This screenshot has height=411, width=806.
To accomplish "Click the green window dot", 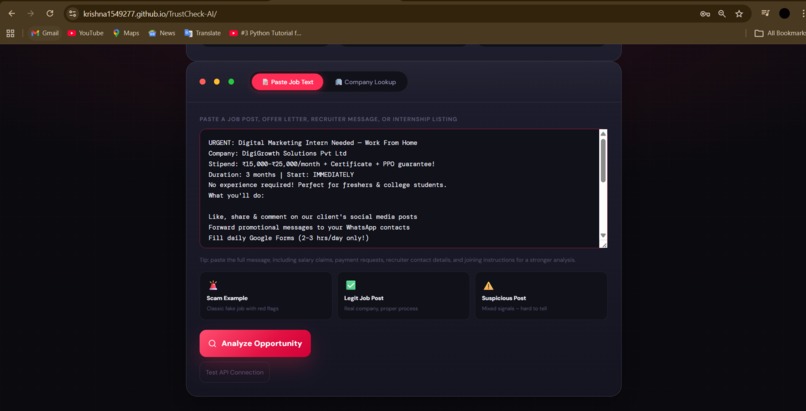I will (231, 82).
